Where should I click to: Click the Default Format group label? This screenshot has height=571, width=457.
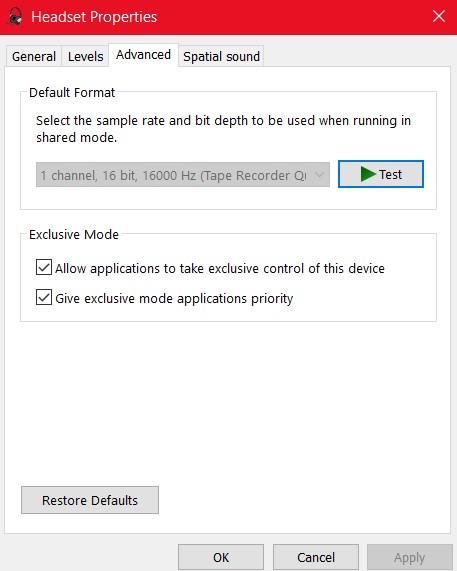coord(72,92)
